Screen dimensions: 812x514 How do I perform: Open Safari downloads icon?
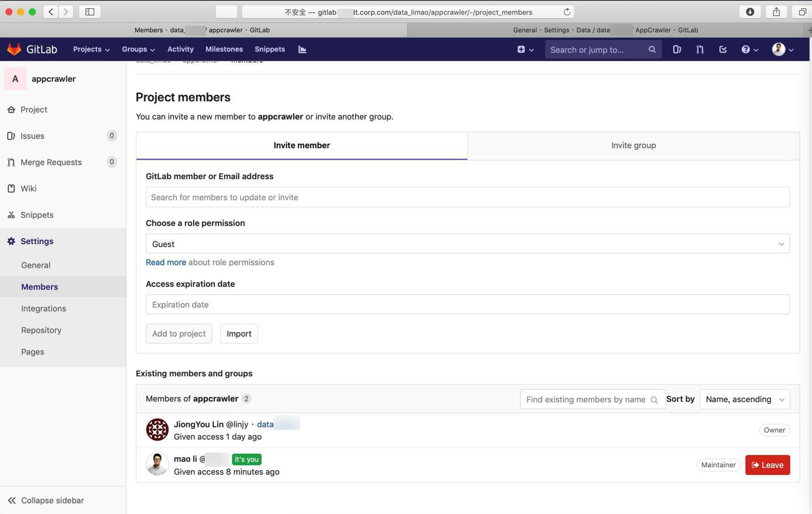pyautogui.click(x=750, y=12)
